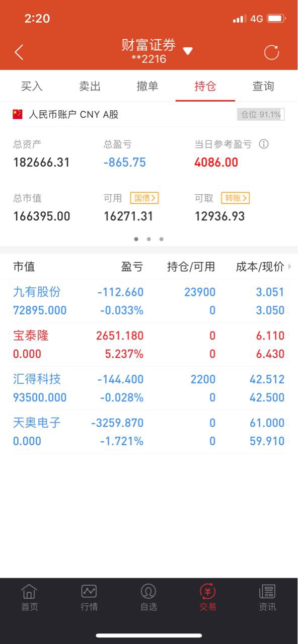Tap the refresh icon in header

pos(271,52)
